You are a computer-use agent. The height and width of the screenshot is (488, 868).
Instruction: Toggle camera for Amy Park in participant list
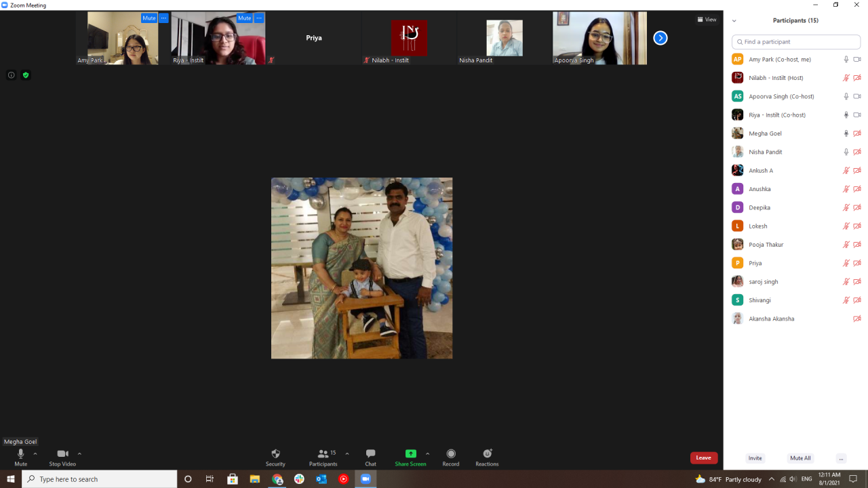[857, 60]
